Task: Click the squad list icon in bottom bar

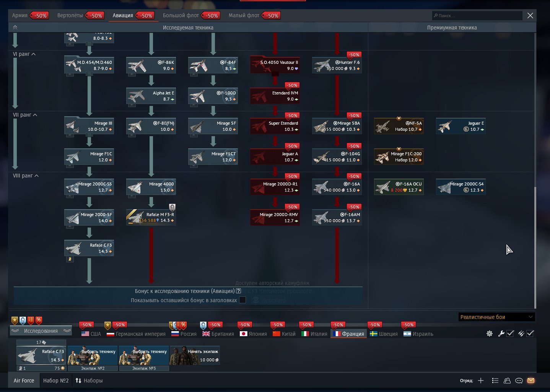Action: (495, 381)
